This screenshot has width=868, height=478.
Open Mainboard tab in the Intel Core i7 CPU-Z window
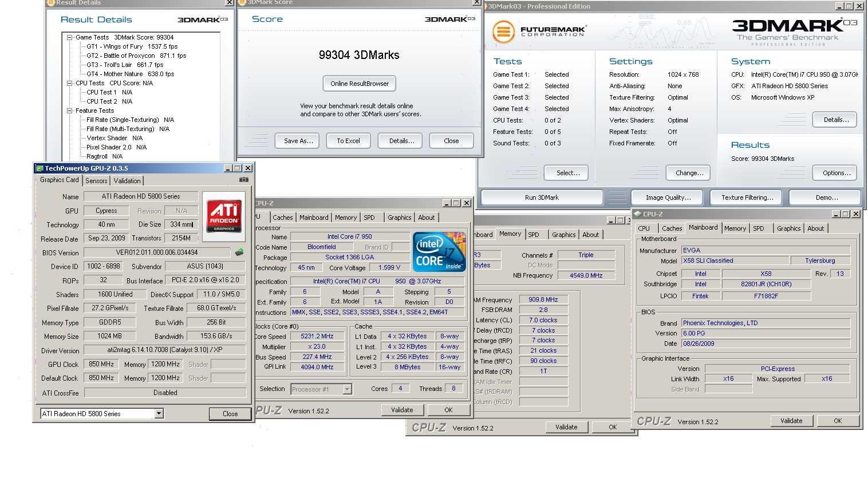(x=314, y=218)
